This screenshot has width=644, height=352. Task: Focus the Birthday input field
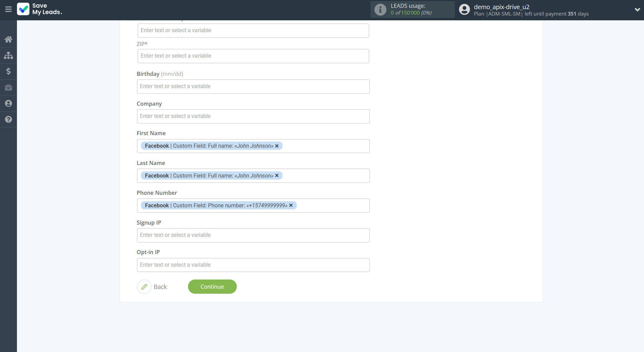(253, 86)
